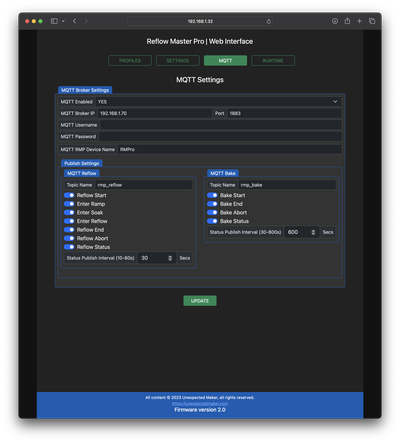Click the UPDATE button
Screen dimensions: 400x443
coord(200,301)
